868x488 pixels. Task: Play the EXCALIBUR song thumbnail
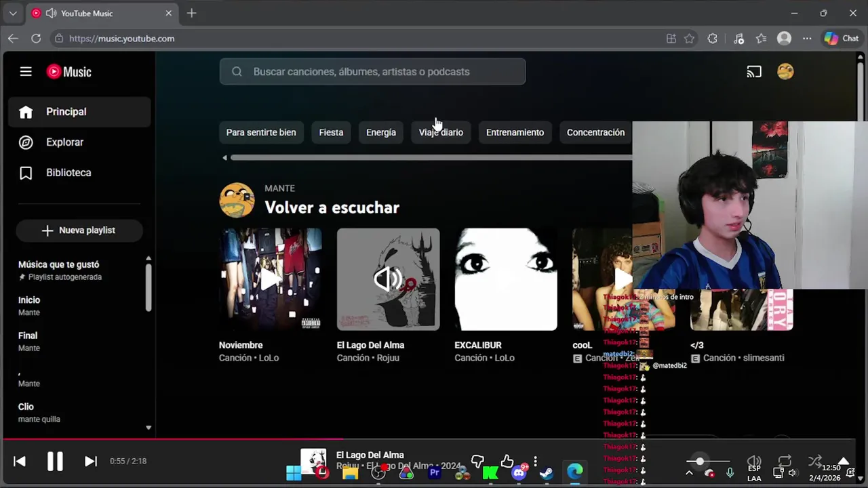506,279
